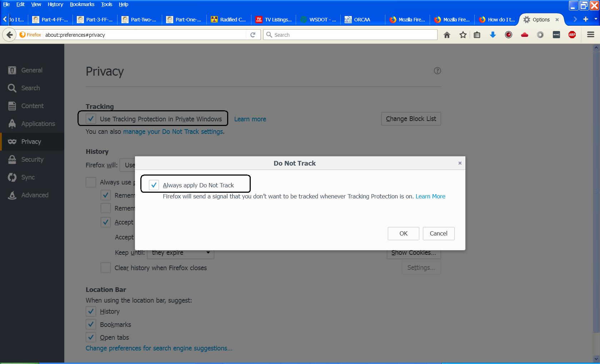Click the Adblock Plus ABP icon

[x=572, y=35]
